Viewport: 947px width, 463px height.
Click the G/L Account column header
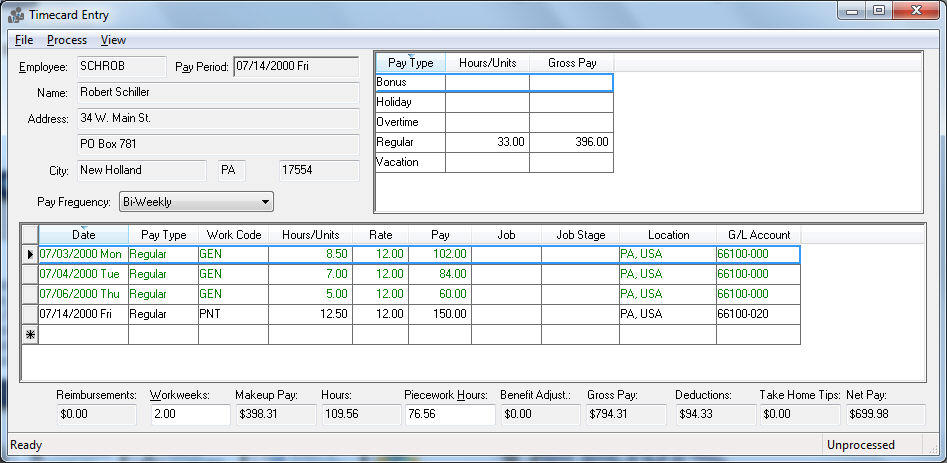(758, 235)
